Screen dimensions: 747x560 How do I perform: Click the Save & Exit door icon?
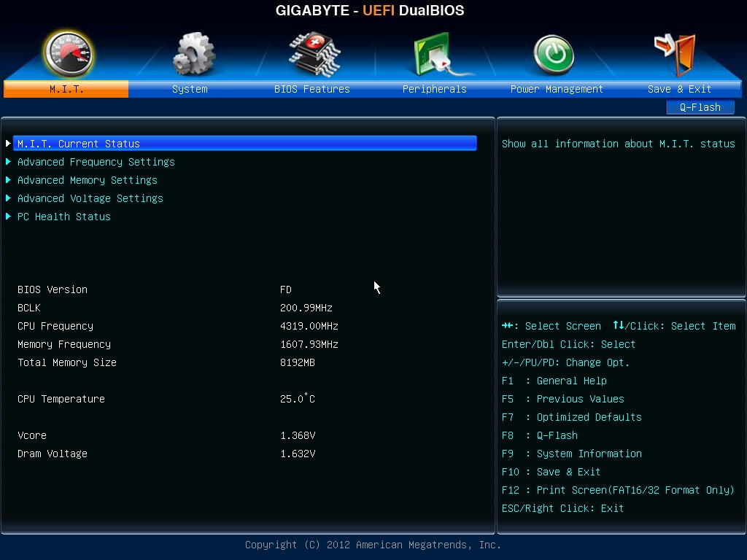pos(675,54)
